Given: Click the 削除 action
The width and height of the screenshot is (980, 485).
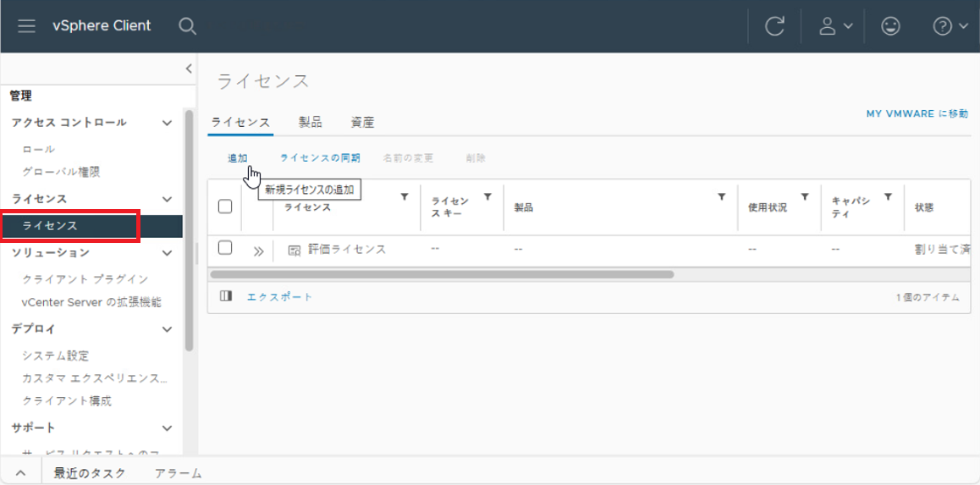Looking at the screenshot, I should click(x=476, y=158).
